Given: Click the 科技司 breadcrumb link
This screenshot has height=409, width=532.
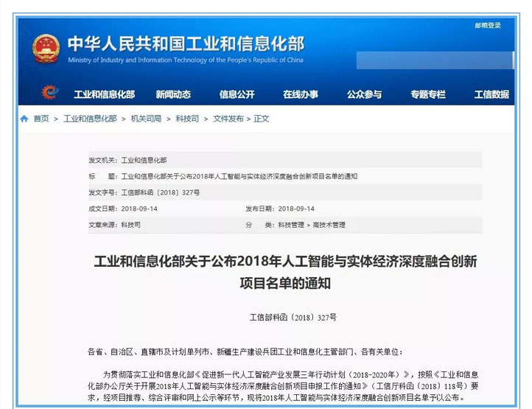Looking at the screenshot, I should tap(187, 119).
